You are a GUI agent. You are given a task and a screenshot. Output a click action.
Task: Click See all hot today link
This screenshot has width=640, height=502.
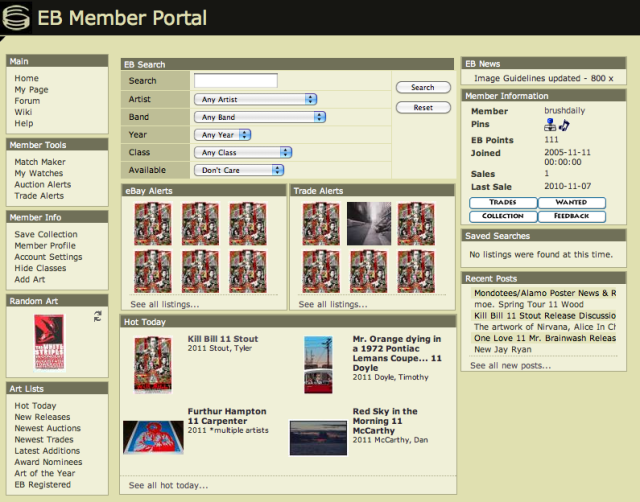(168, 485)
